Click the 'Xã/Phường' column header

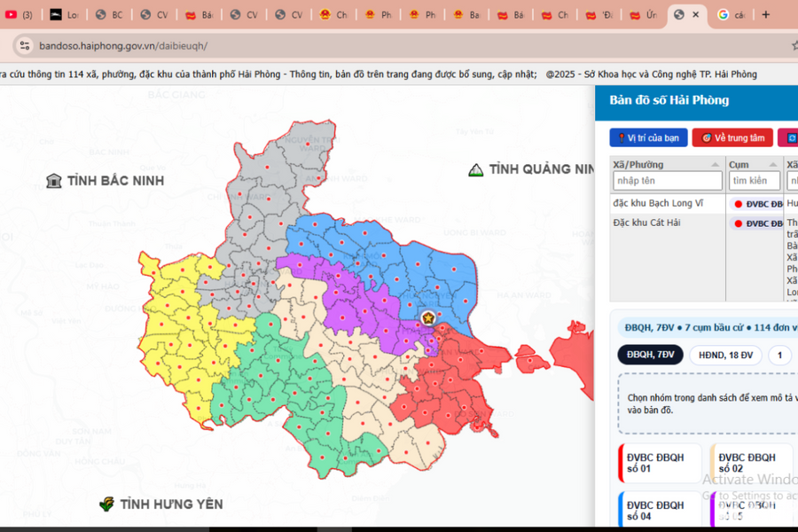(x=638, y=164)
